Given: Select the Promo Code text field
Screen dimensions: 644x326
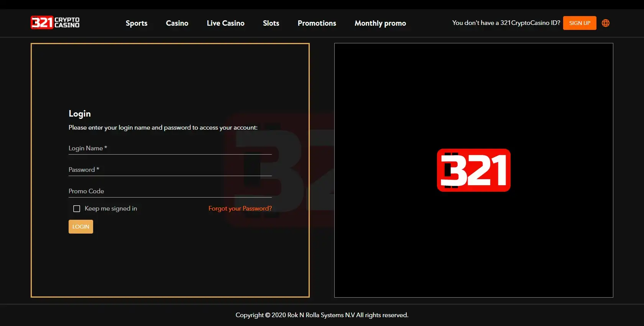Looking at the screenshot, I should (170, 191).
